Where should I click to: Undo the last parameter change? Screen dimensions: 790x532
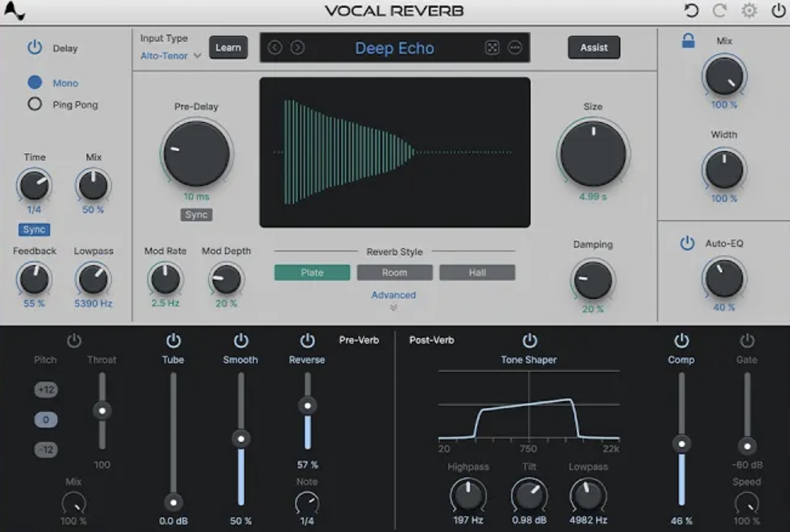pos(691,11)
